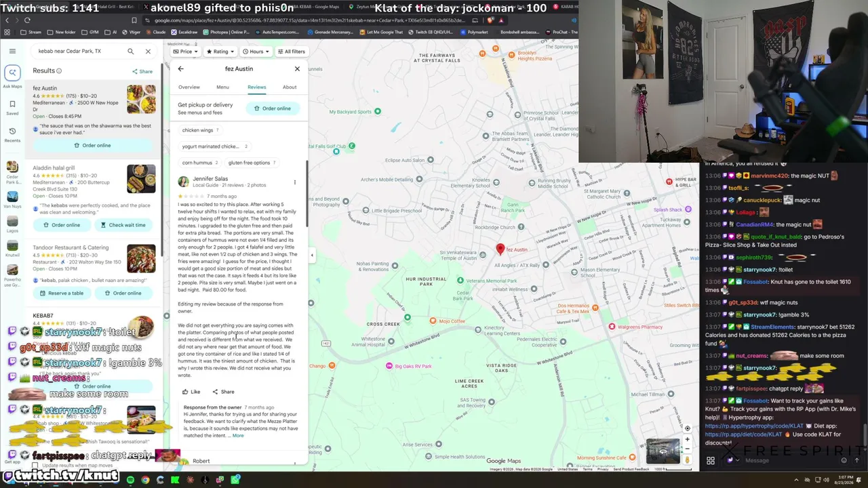Open the Recents sidebar item

12,134
